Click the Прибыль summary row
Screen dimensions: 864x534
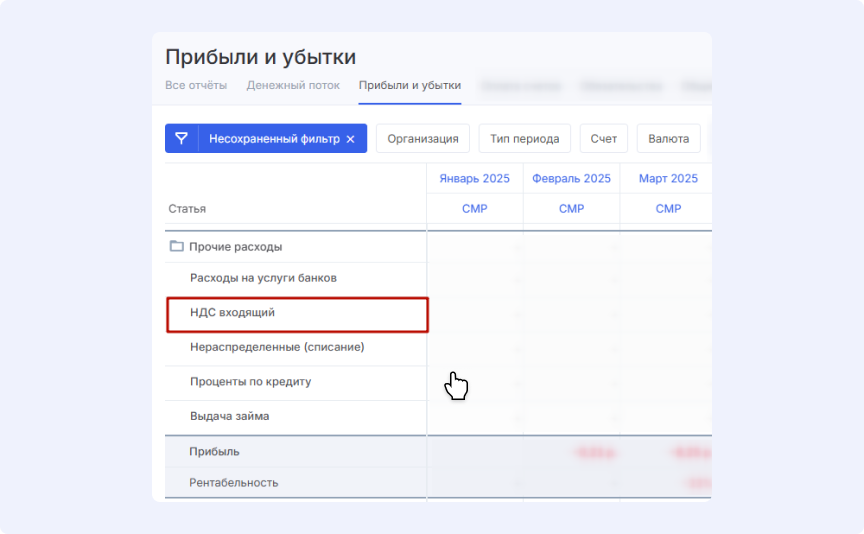tap(215, 452)
